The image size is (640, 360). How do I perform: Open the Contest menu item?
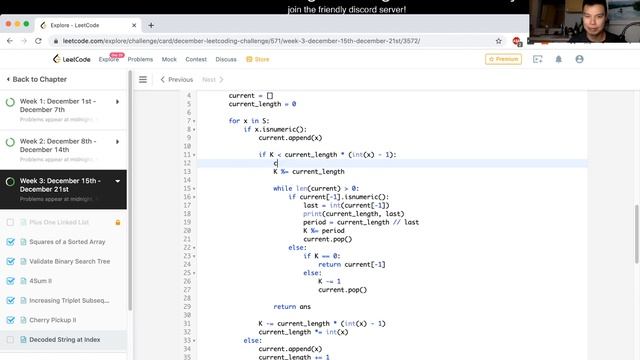(x=196, y=59)
